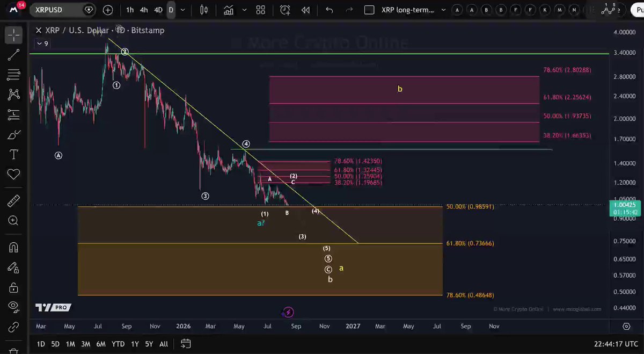Open the indicators panel

tap(229, 10)
